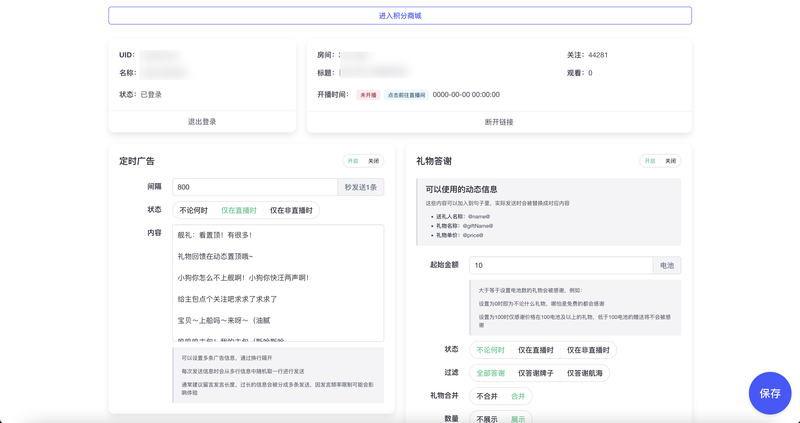Click the line 给主包点个关注吧求求了求求了
The width and height of the screenshot is (800, 423).
tap(227, 300)
